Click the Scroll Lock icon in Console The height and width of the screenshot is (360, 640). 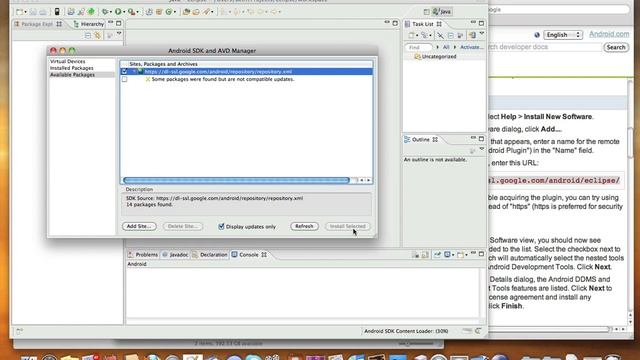425,255
